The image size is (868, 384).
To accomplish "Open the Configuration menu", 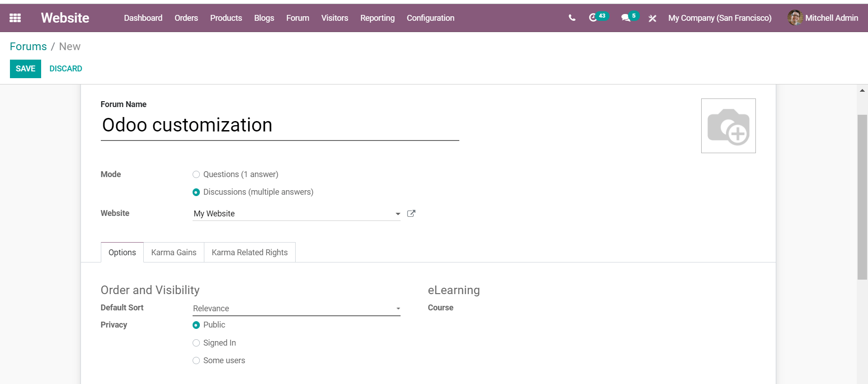I will point(430,18).
